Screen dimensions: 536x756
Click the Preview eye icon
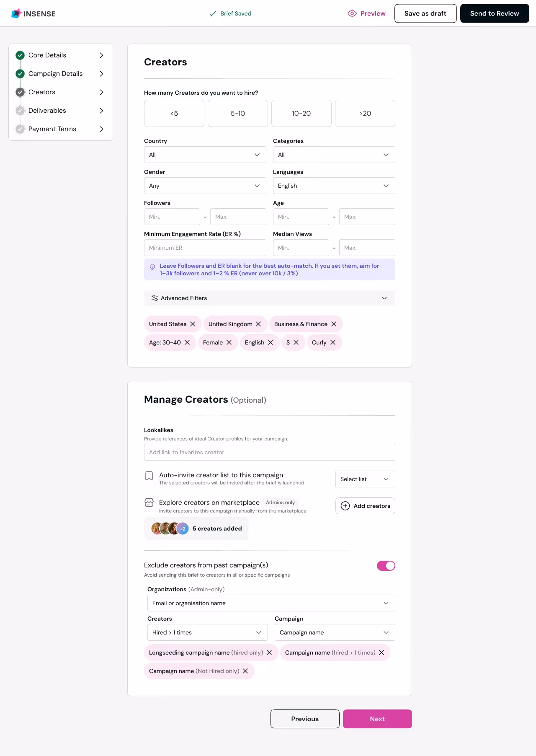click(352, 13)
